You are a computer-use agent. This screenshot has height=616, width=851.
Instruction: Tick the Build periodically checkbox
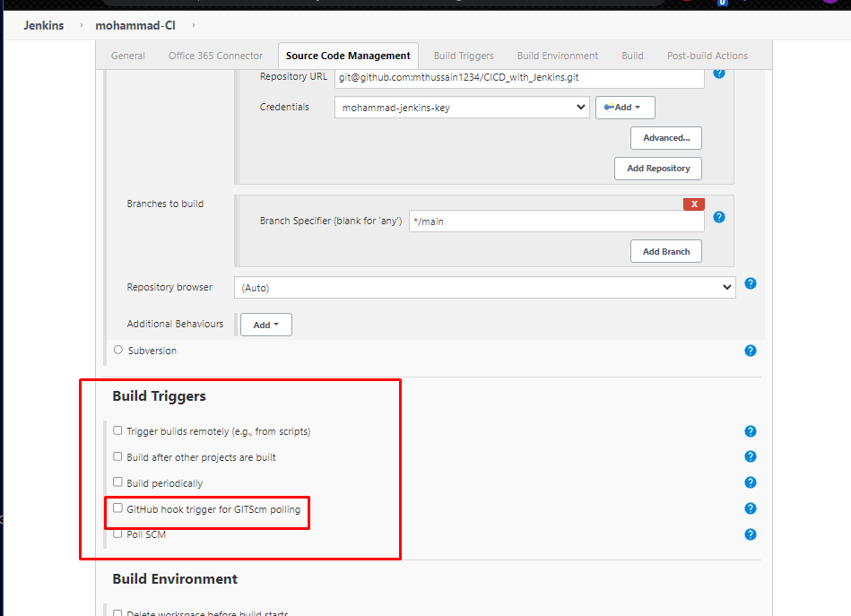pyautogui.click(x=117, y=482)
